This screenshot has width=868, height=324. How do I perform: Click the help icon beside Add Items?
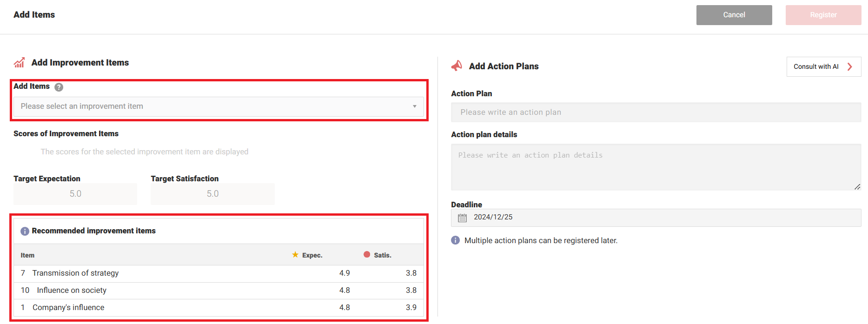59,87
